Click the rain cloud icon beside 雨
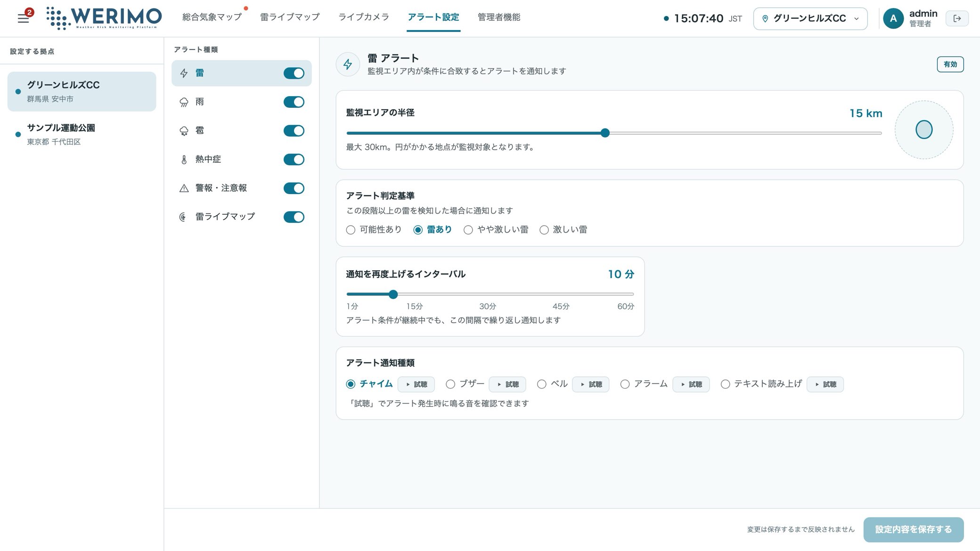 (184, 102)
